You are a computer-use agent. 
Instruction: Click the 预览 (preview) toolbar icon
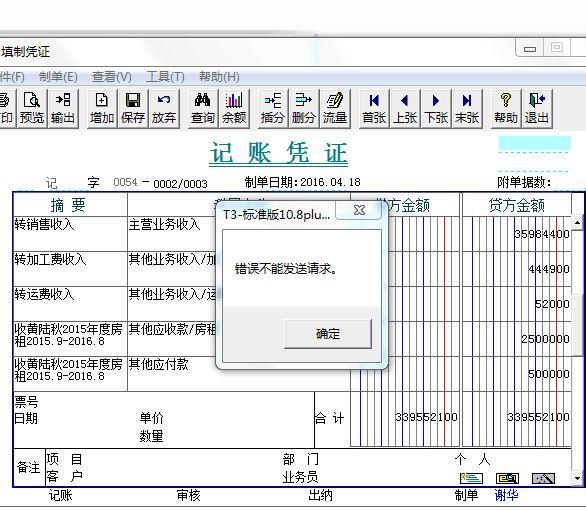click(32, 108)
